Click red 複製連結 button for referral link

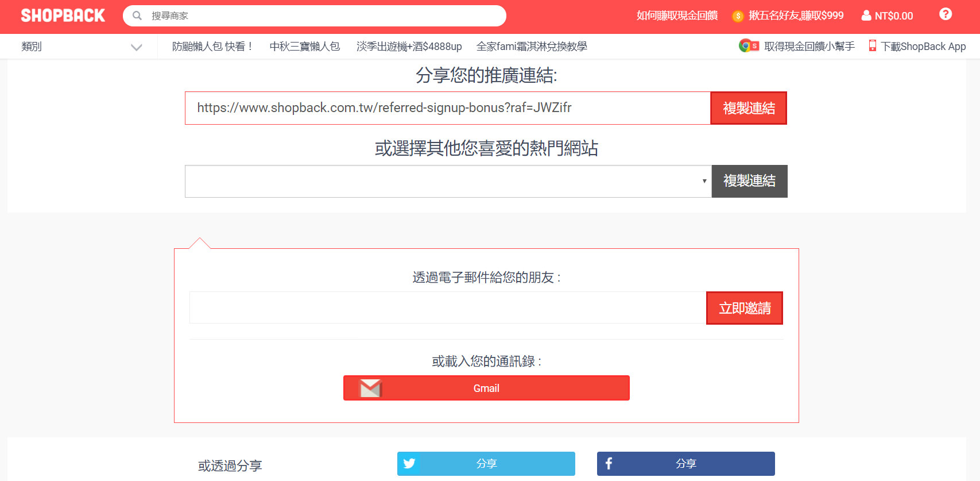[749, 108]
